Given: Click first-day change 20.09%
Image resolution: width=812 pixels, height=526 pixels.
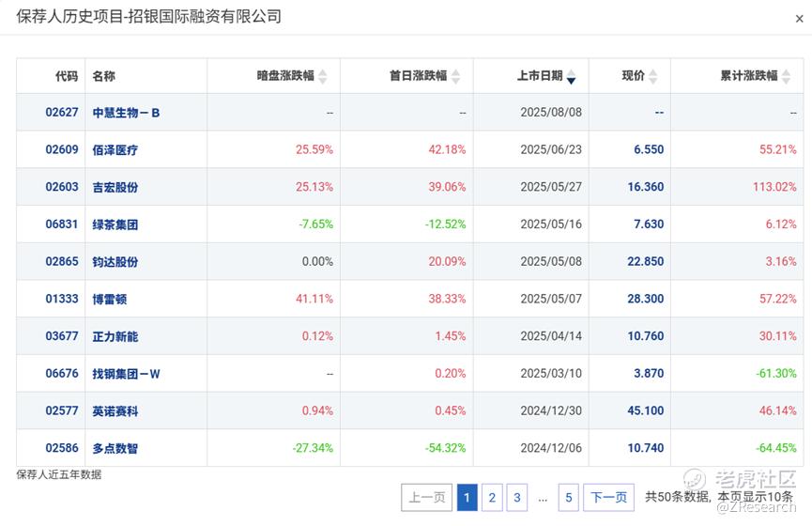Looking at the screenshot, I should click(x=447, y=262).
